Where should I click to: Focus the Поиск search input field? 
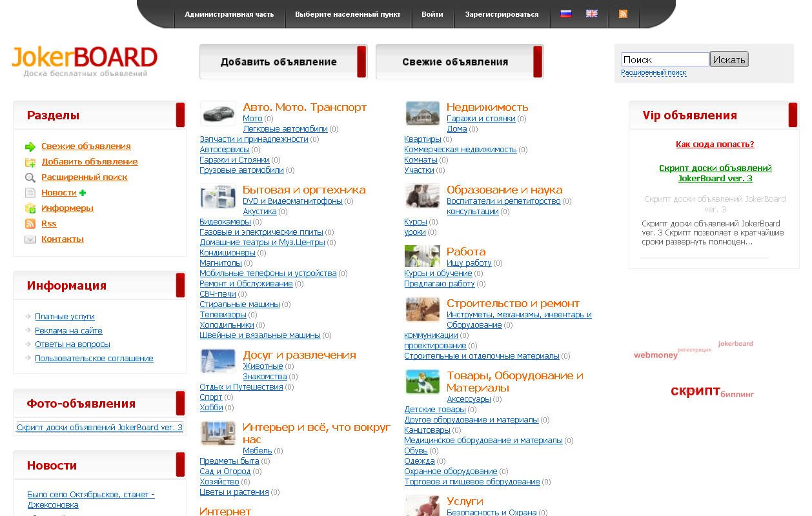[665, 60]
